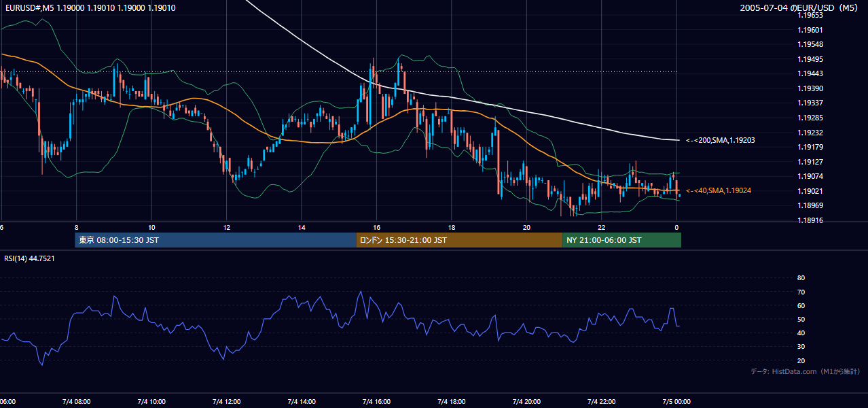868x408 pixels.
Task: Click the RSI 70 level label
Action: 801,292
